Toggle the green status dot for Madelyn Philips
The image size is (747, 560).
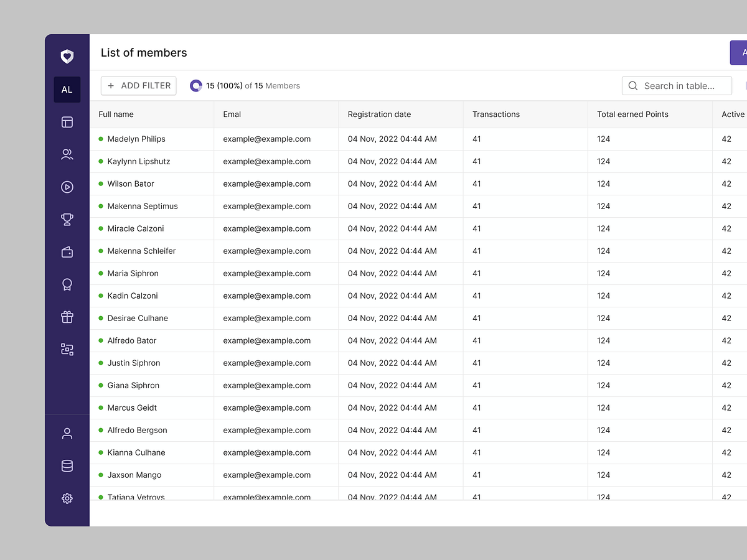click(100, 139)
